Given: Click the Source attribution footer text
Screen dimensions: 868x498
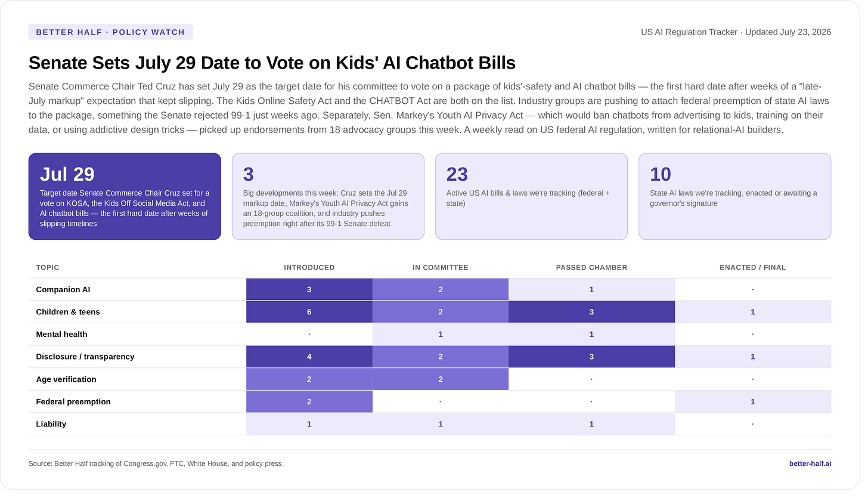Looking at the screenshot, I should [156, 463].
